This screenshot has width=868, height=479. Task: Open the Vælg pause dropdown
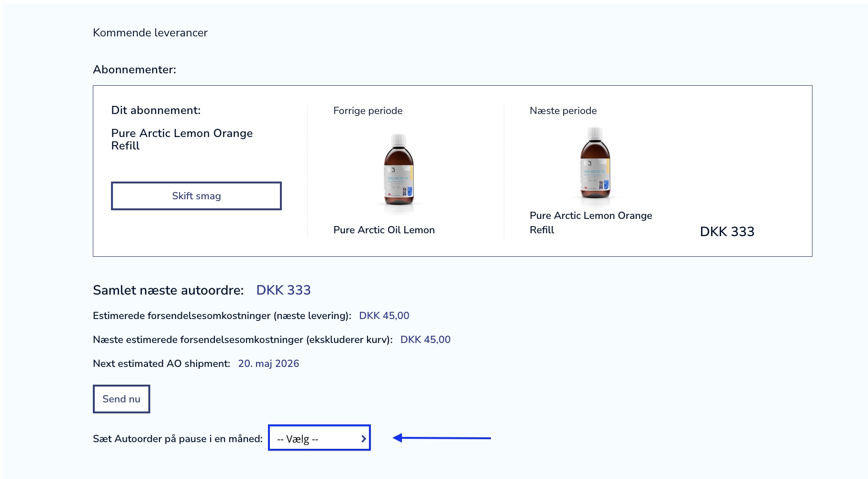coord(319,438)
